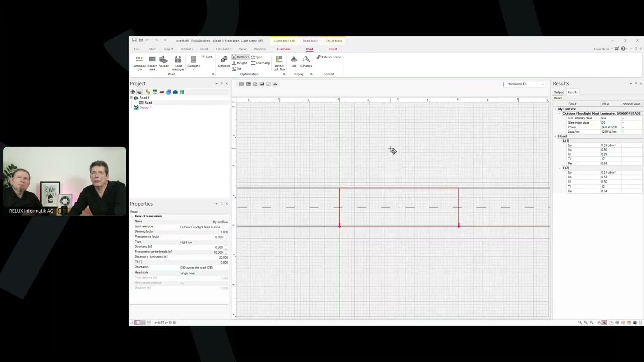Click the green Excel-style icon in the Project toolbar
Viewport: 644px width, 362px height.
182,92
